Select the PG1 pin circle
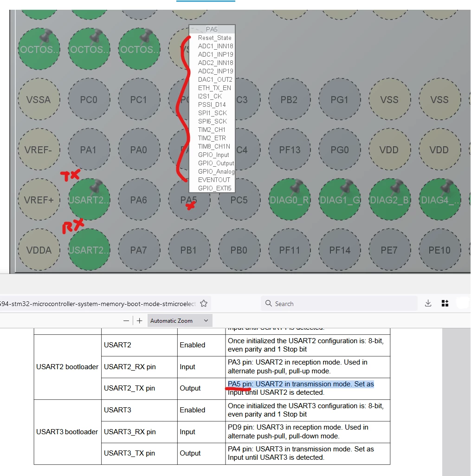The height and width of the screenshot is (476, 471). 339,99
